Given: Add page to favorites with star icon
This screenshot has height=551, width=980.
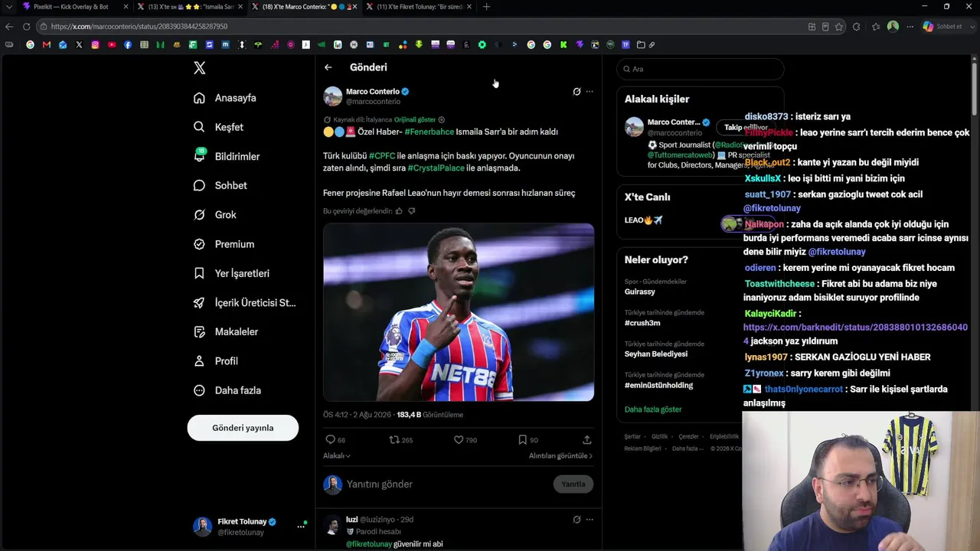Looking at the screenshot, I should click(x=839, y=27).
